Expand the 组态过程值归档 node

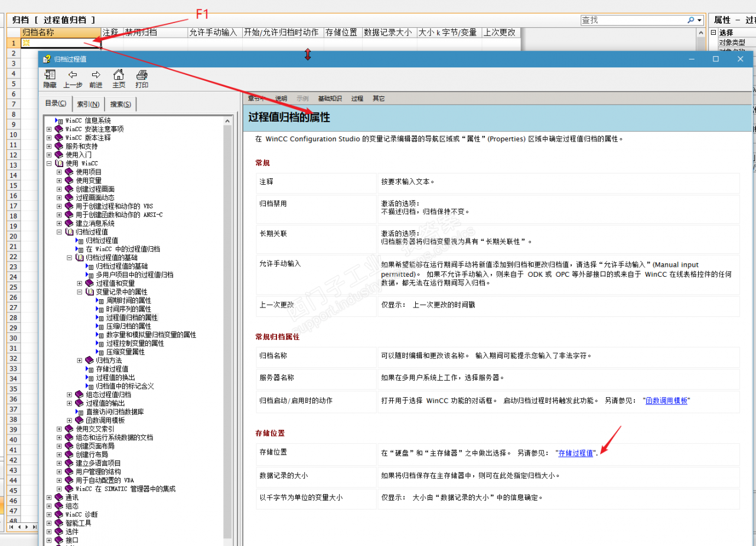point(70,395)
